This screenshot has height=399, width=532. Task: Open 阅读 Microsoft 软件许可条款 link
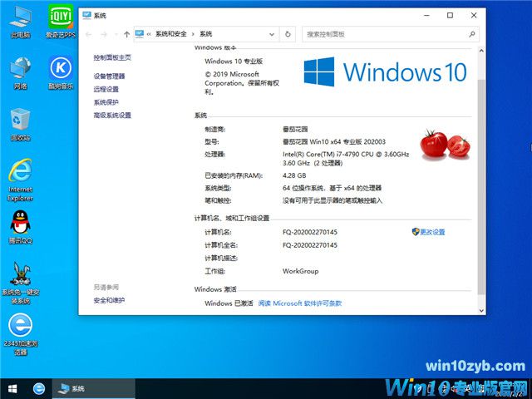[x=300, y=303]
